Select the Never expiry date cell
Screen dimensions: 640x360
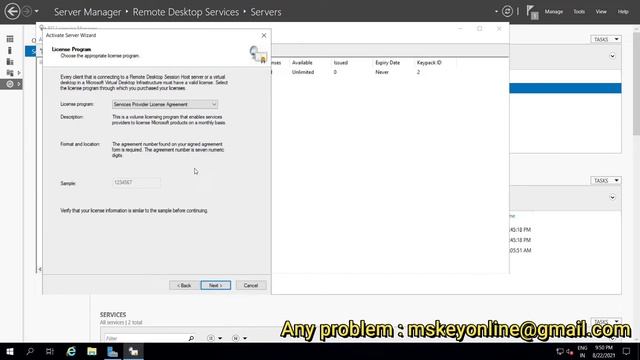click(382, 72)
